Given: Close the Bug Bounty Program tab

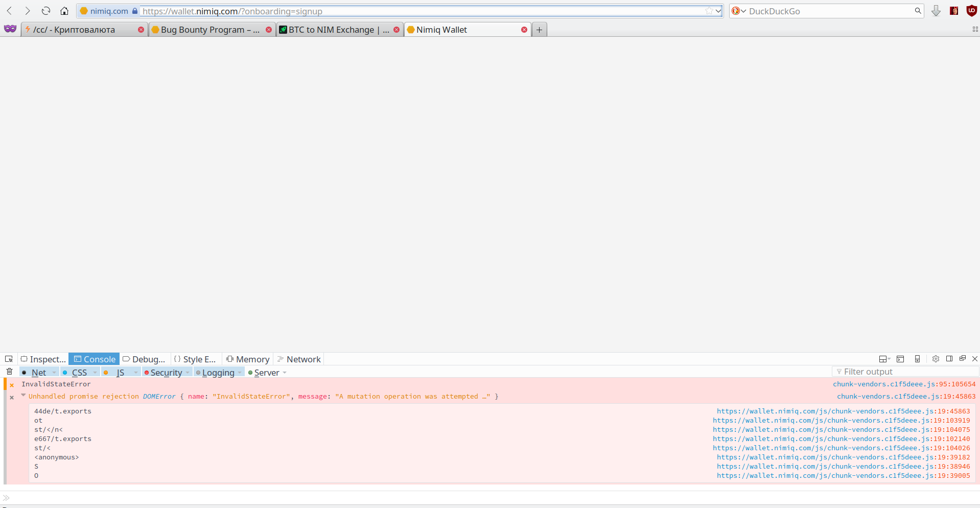Looking at the screenshot, I should 269,30.
